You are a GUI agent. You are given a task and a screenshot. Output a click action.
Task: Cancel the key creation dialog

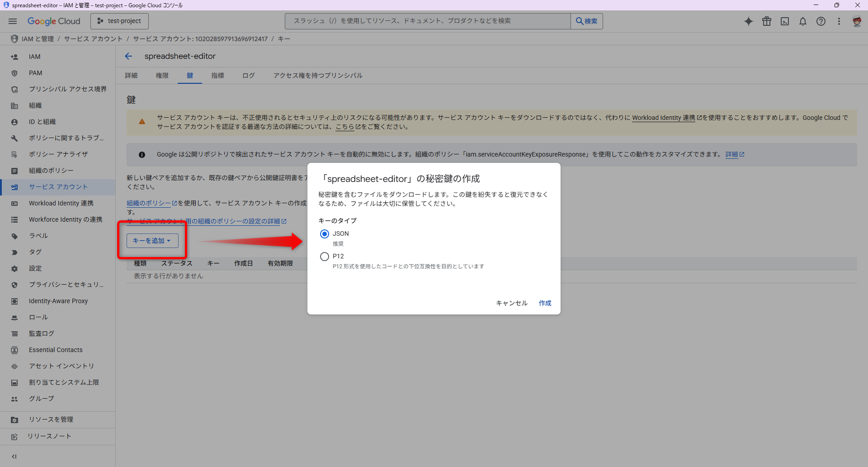tap(511, 303)
